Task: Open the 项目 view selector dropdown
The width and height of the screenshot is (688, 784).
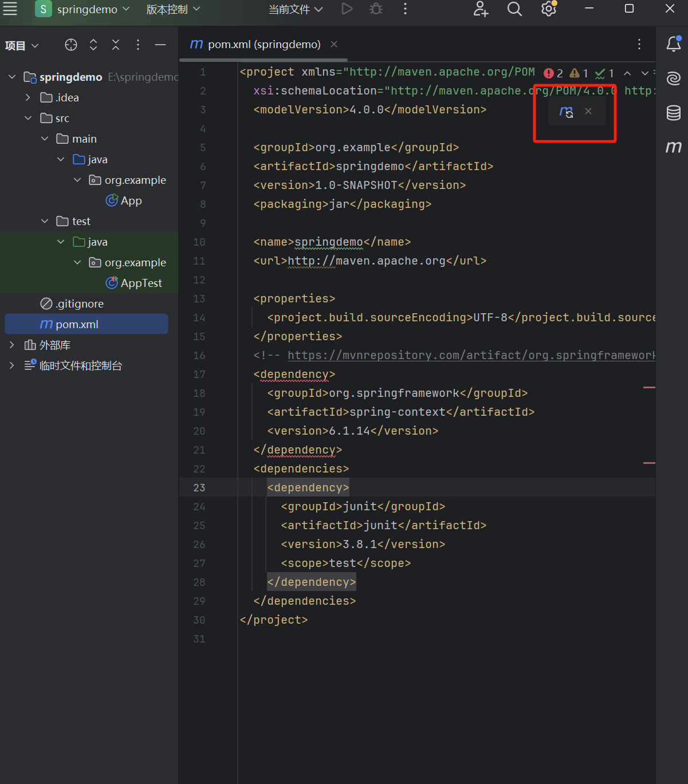Action: (22, 46)
